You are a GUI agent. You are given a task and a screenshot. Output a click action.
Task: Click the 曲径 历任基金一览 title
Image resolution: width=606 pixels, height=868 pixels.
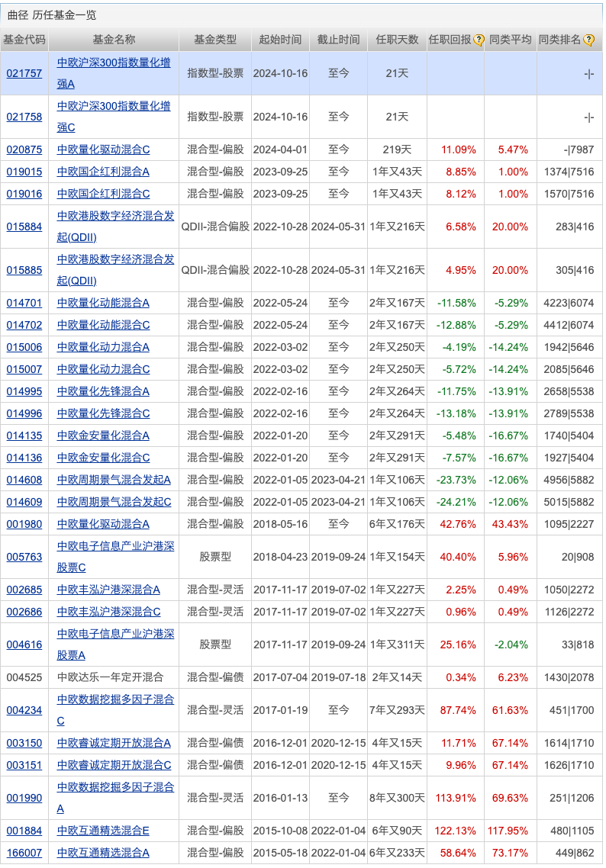coord(52,15)
